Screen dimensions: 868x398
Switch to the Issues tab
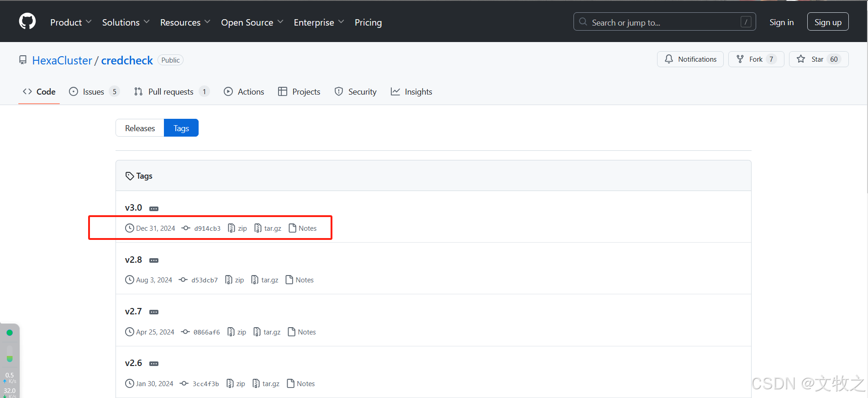(94, 92)
